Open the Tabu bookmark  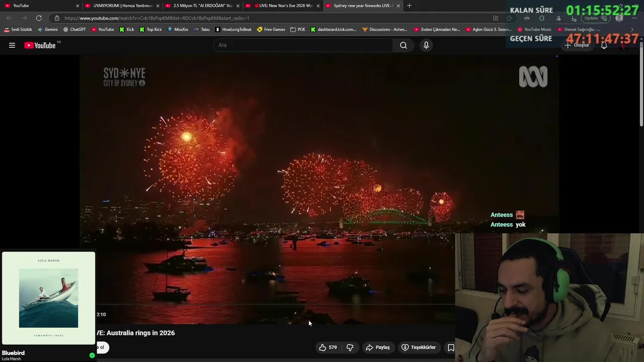pos(202,30)
